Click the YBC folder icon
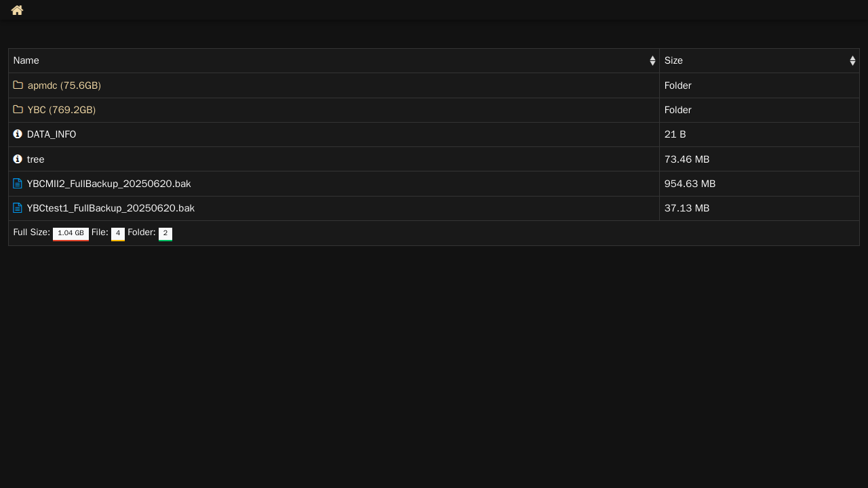 click(18, 110)
